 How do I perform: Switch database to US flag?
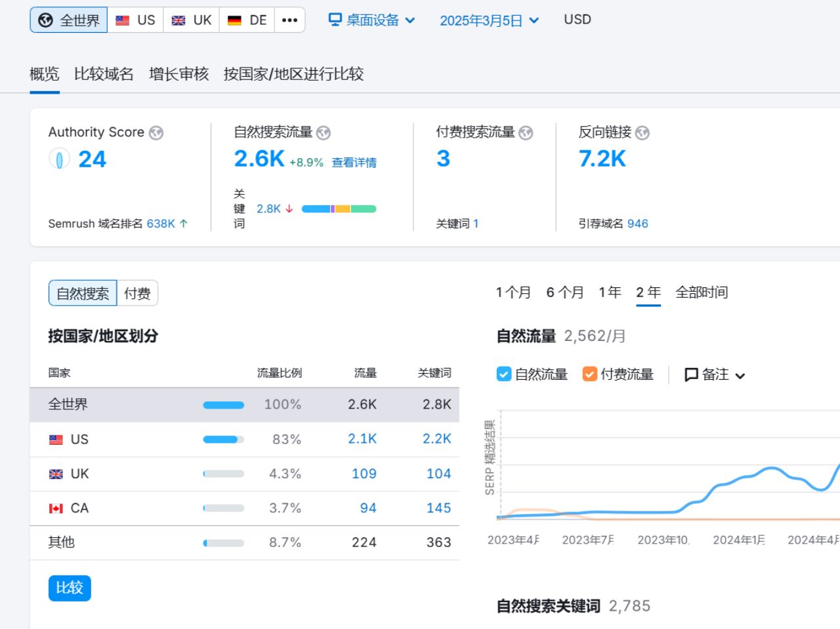point(135,20)
